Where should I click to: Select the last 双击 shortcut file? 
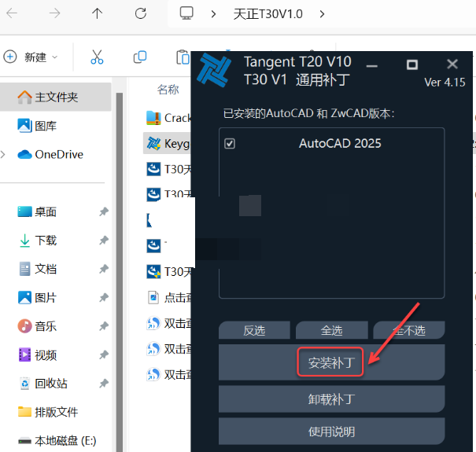coord(168,375)
